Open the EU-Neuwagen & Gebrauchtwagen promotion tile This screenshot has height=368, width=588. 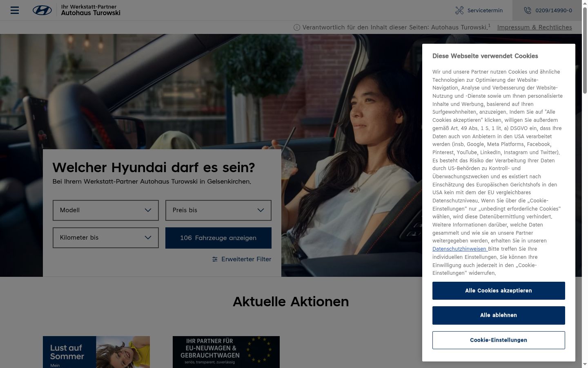226,352
